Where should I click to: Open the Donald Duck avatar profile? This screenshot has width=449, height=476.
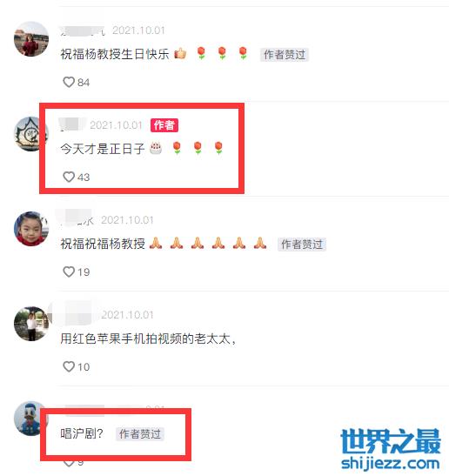tap(30, 418)
